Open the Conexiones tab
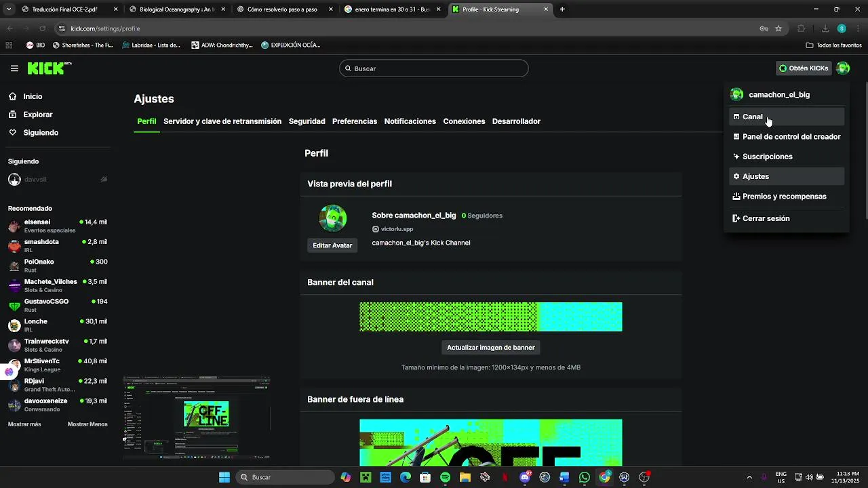The width and height of the screenshot is (868, 488). [x=464, y=121]
